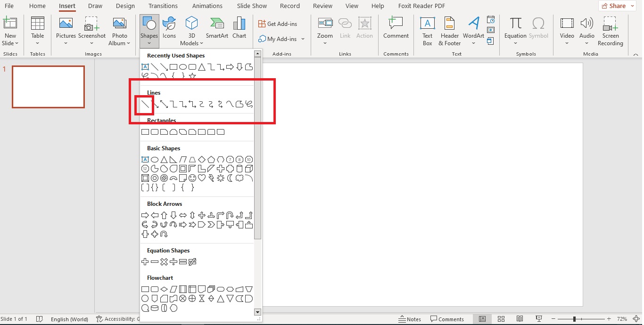
Task: Select the slide 1 thumbnail
Action: pyautogui.click(x=48, y=87)
